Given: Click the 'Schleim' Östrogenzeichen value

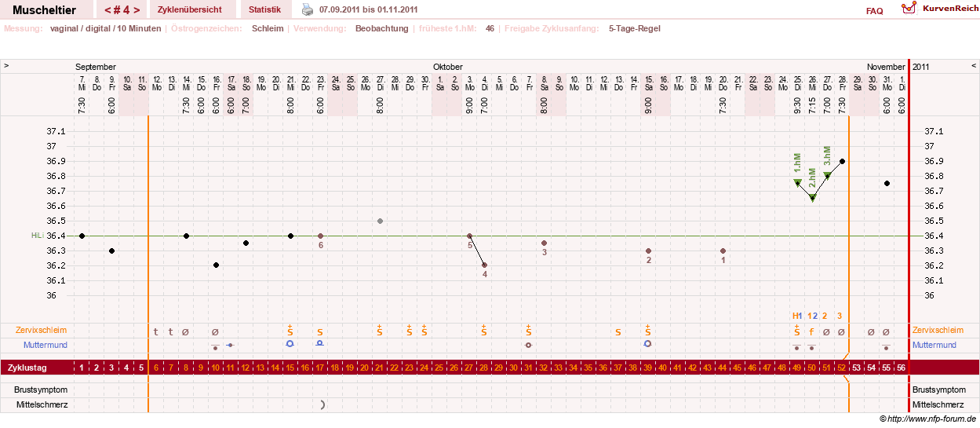Looking at the screenshot, I should point(268,28).
